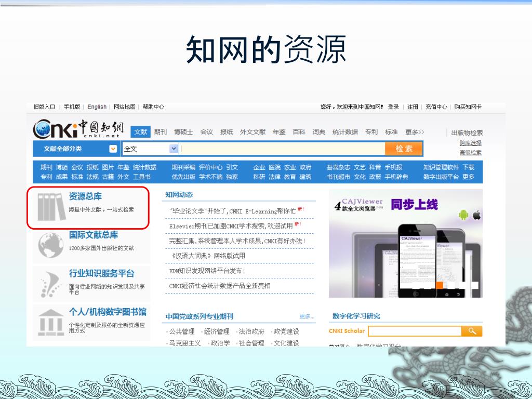
Task: Click the orange 检索 search button
Action: click(404, 149)
